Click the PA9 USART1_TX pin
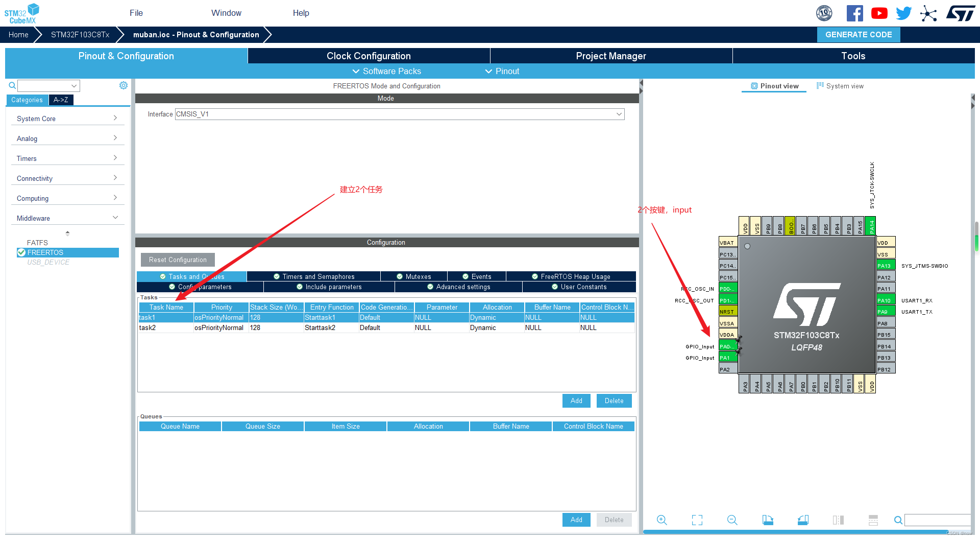980x540 pixels. (886, 312)
